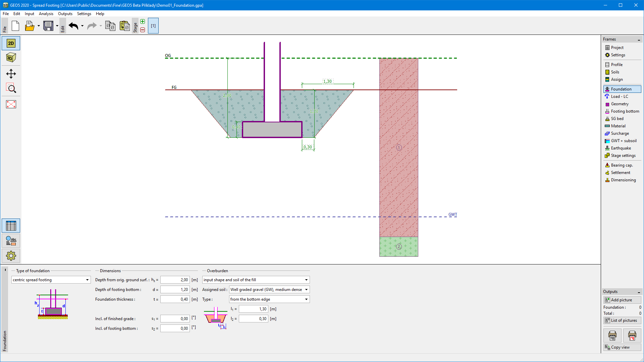The image size is (644, 362).
Task: Fit drawing to window icon
Action: (11, 104)
